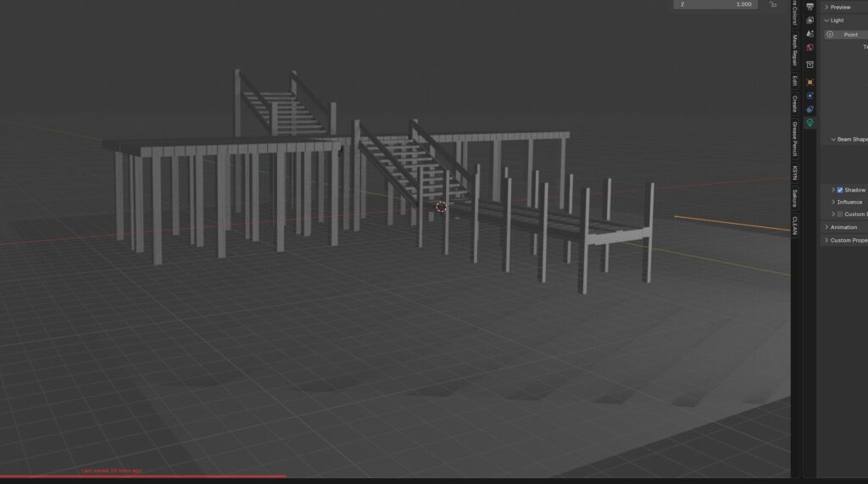Open the Object Constraints tab icon
Image resolution: width=868 pixels, height=484 pixels.
810,109
